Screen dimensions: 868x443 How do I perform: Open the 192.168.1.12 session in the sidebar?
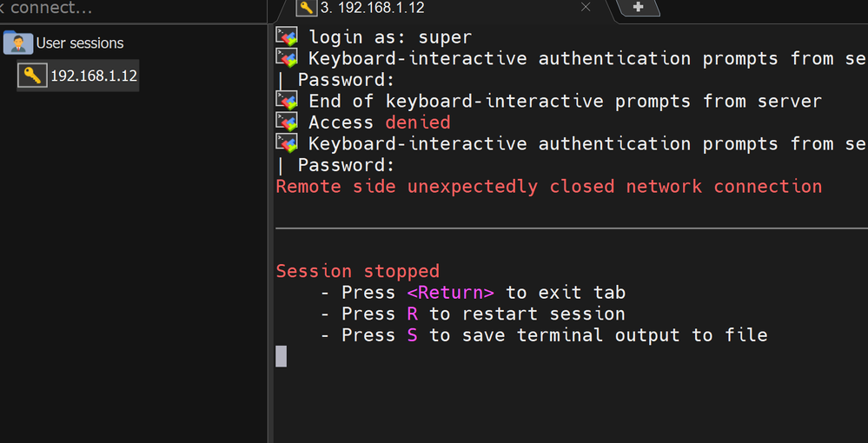click(x=93, y=76)
